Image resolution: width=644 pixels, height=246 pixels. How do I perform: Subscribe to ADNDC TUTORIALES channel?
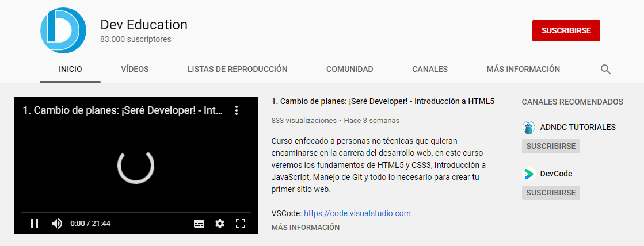[x=551, y=147]
